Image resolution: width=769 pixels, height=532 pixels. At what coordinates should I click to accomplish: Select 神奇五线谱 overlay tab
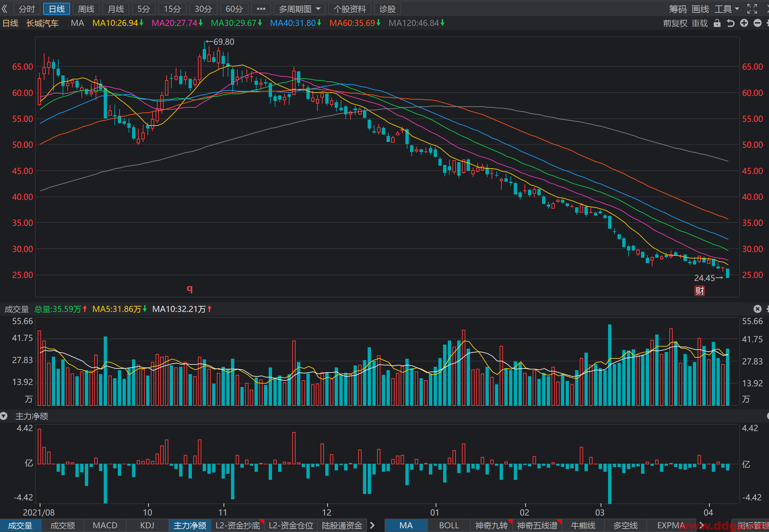(x=537, y=526)
